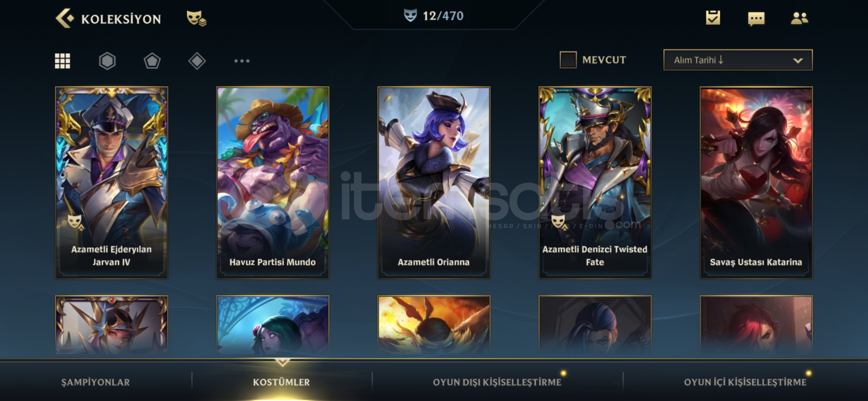Select the pentagon rarity filter
The image size is (868, 401).
click(x=152, y=61)
